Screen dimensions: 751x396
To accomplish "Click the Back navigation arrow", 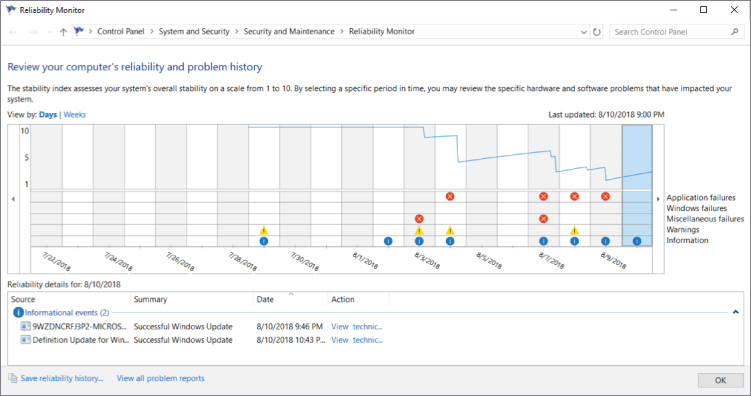I will (x=13, y=32).
